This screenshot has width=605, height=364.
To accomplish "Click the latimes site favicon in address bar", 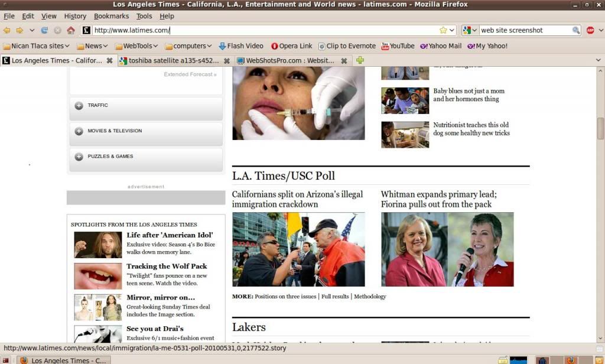I will (x=86, y=30).
